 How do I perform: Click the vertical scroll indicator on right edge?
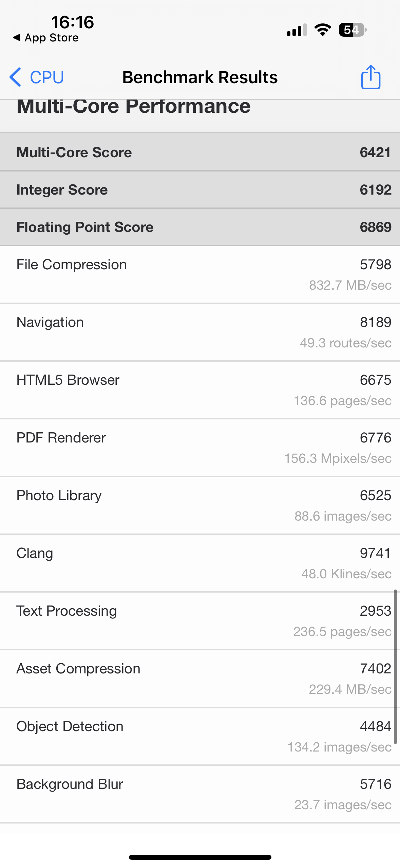(x=395, y=667)
